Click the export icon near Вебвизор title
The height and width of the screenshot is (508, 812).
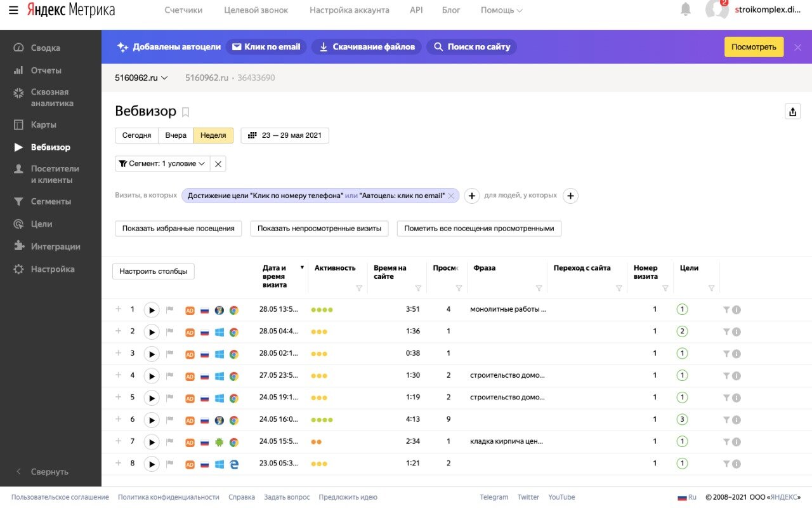[792, 112]
